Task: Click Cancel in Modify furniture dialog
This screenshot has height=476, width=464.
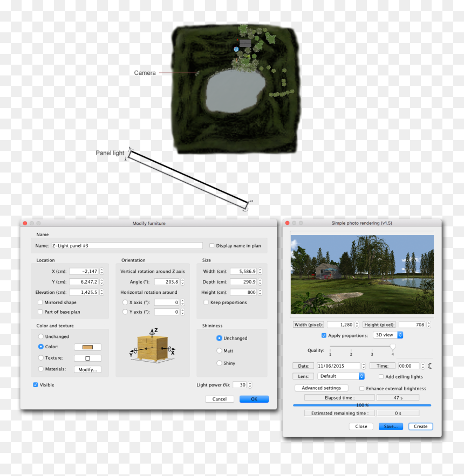Action: coord(220,399)
